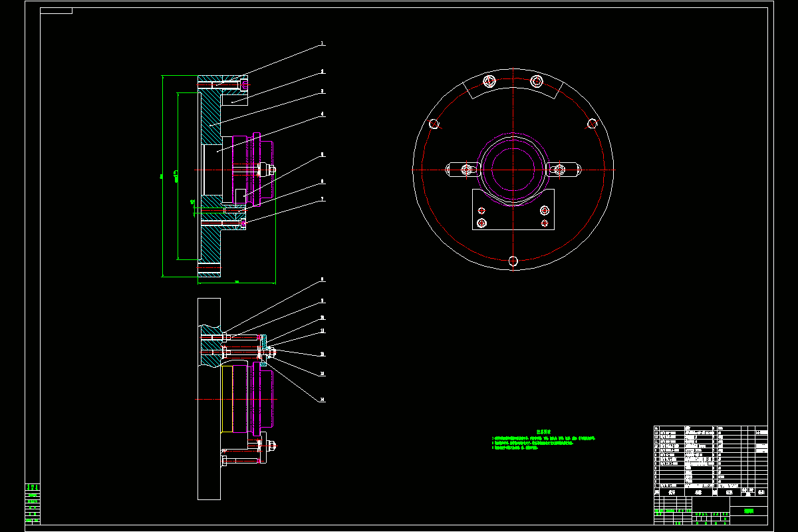Select the small box at the sheet's top-left corner
Image resolution: width=798 pixels, height=532 pixels.
[x=56, y=11]
